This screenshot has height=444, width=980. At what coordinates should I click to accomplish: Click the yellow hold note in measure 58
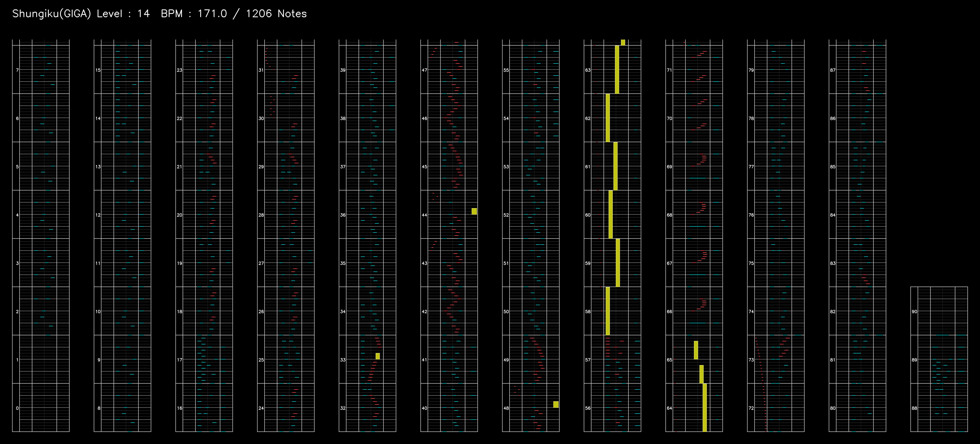pyautogui.click(x=608, y=311)
